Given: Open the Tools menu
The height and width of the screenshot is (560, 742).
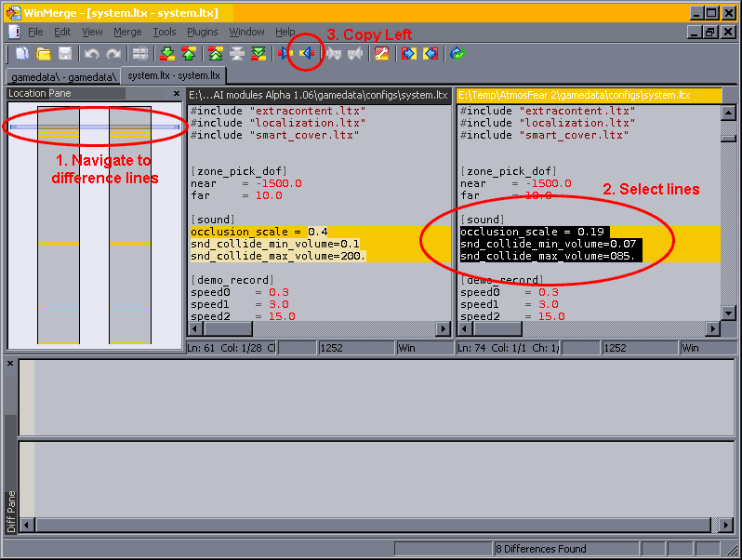Looking at the screenshot, I should tap(165, 32).
